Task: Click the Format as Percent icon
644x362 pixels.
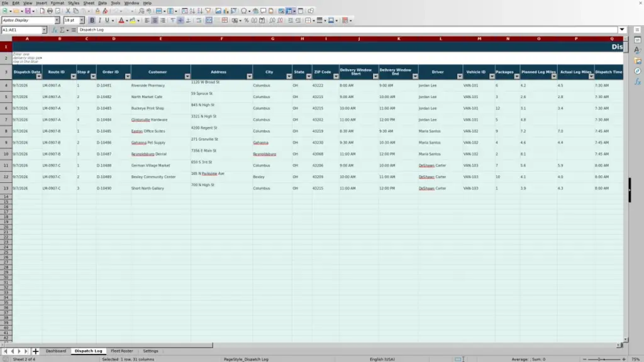Action: [x=247, y=20]
